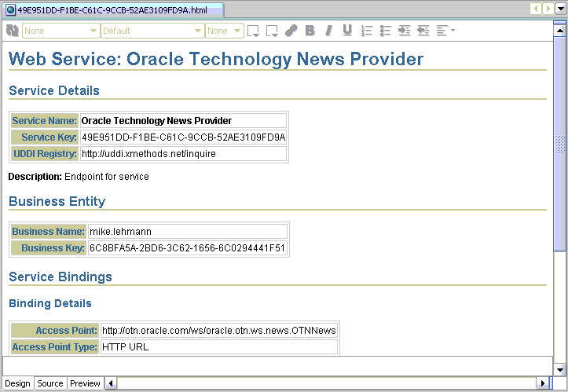The height and width of the screenshot is (392, 568).
Task: Click the vertical scrollbar up arrow
Action: point(560,31)
